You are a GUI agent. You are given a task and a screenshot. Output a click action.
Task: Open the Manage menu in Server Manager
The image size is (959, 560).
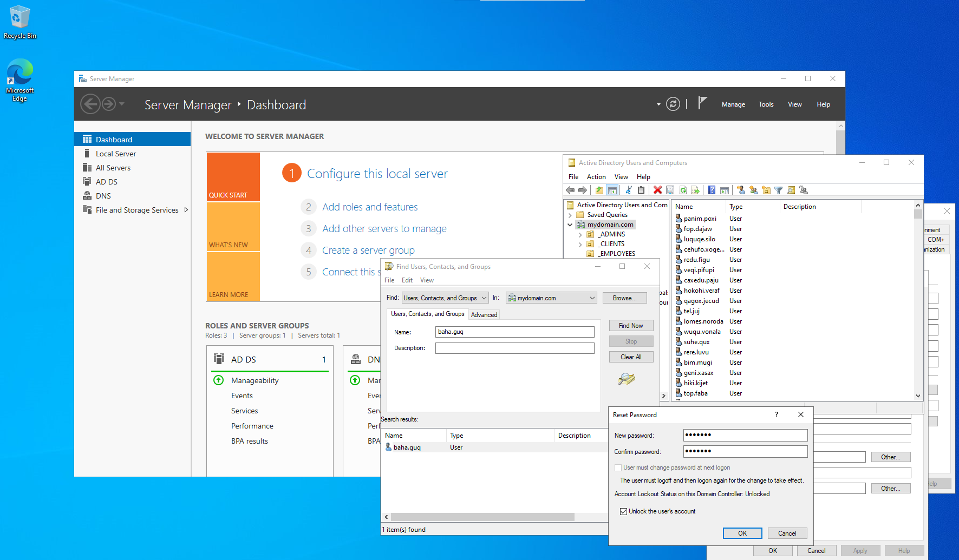point(733,104)
